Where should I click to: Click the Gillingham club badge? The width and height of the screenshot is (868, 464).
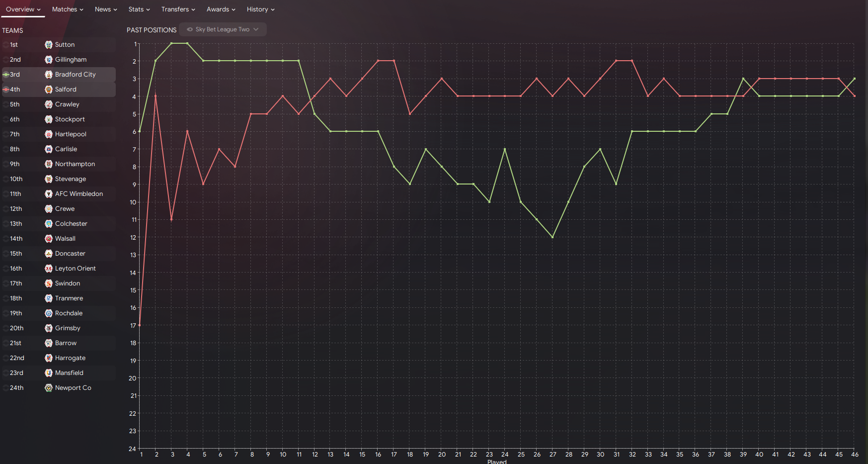pos(49,60)
